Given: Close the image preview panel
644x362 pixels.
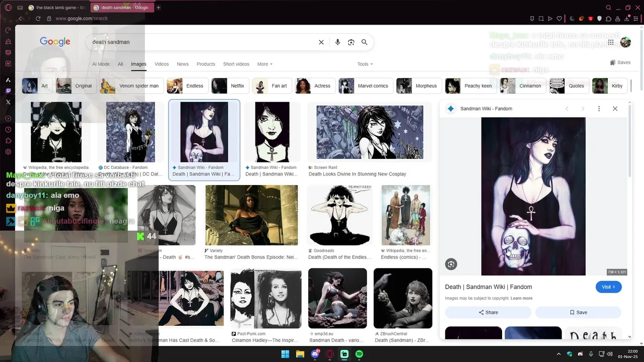Looking at the screenshot, I should coord(615,109).
